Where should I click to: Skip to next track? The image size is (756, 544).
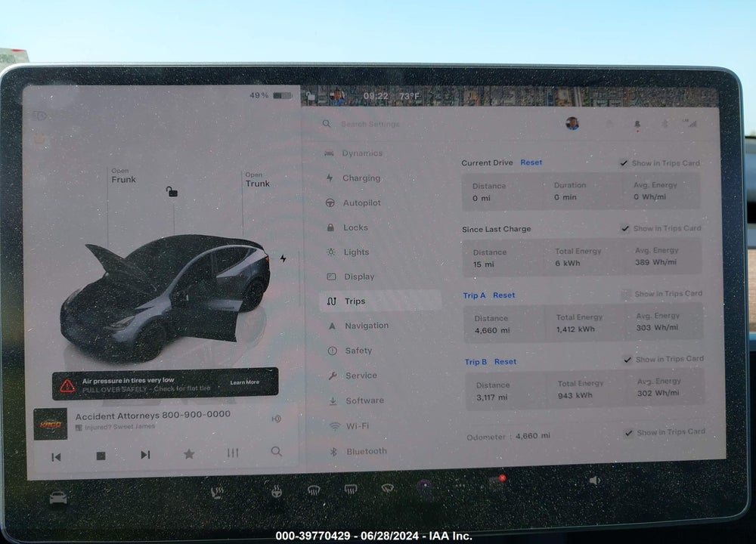pos(145,455)
